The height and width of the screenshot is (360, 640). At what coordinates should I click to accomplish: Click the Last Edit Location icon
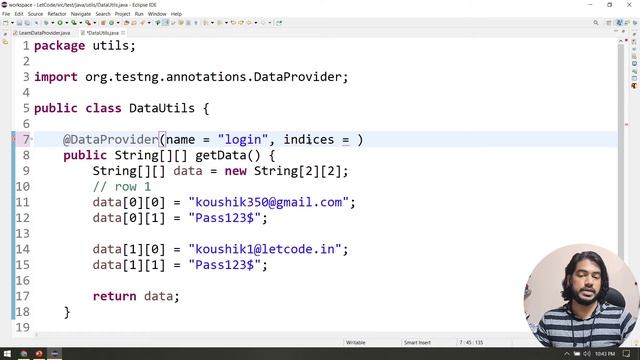point(233,23)
